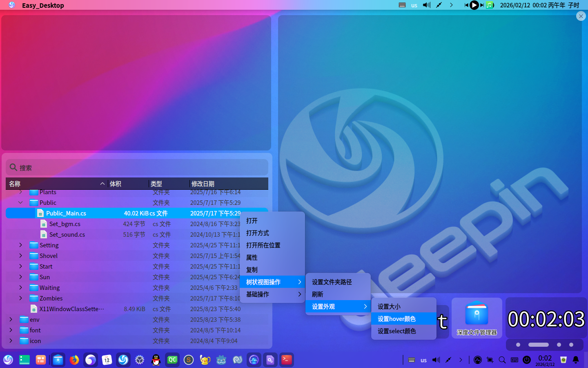Open Firefox from the dock
588x368 pixels.
[74, 360]
